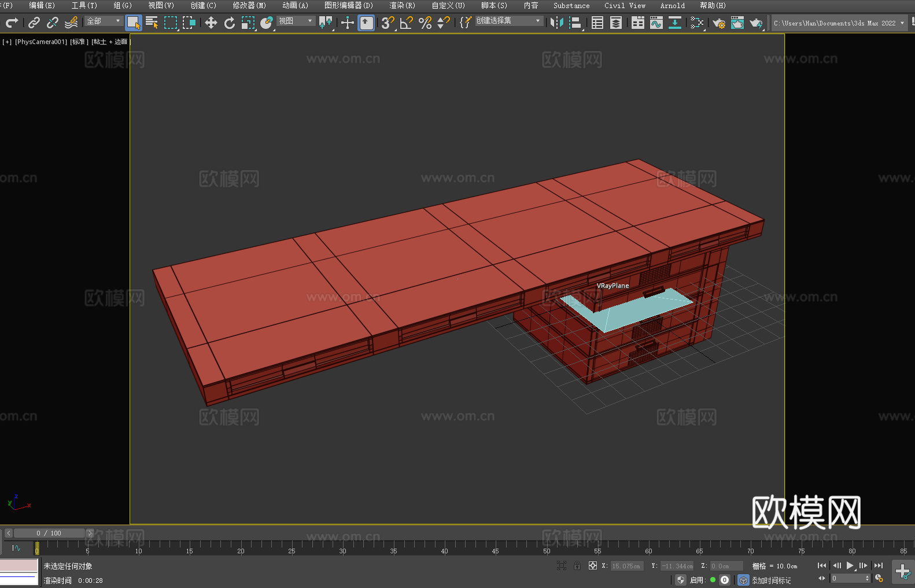The height and width of the screenshot is (588, 915).
Task: Open the Curve Editor
Action: point(656,23)
